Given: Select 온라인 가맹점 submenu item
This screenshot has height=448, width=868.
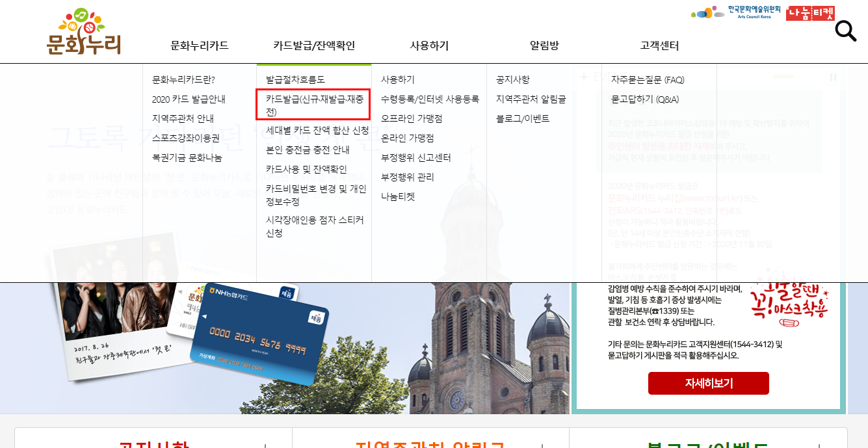Looking at the screenshot, I should [408, 138].
